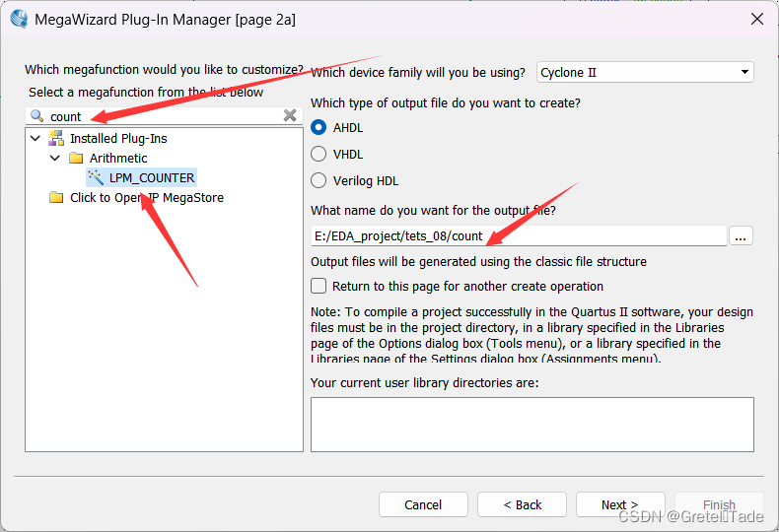The width and height of the screenshot is (779, 532).
Task: Clear the megafunction search with the X icon
Action: [x=290, y=115]
